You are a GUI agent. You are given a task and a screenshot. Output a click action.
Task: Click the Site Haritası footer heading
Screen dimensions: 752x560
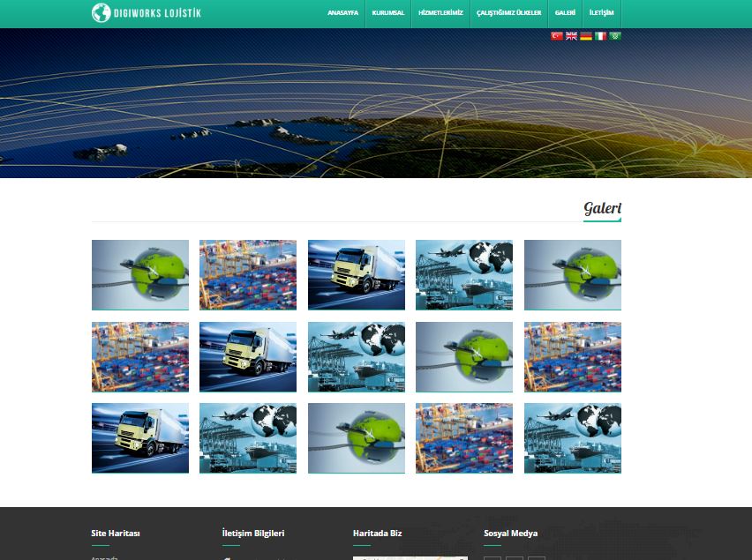point(116,534)
